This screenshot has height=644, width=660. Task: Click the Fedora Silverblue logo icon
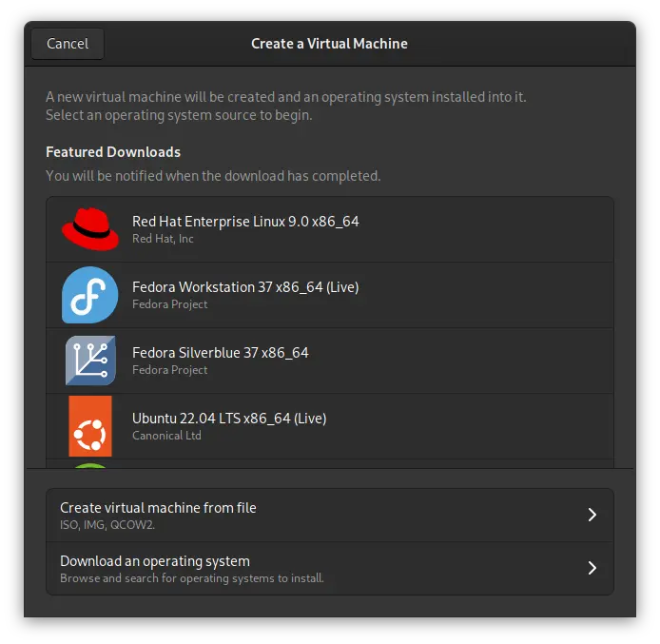click(x=90, y=361)
